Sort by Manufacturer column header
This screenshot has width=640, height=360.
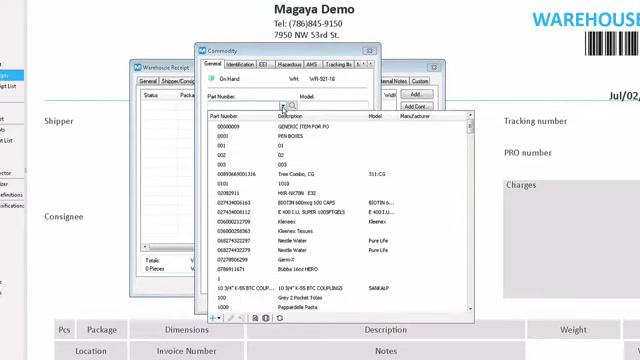(x=415, y=116)
